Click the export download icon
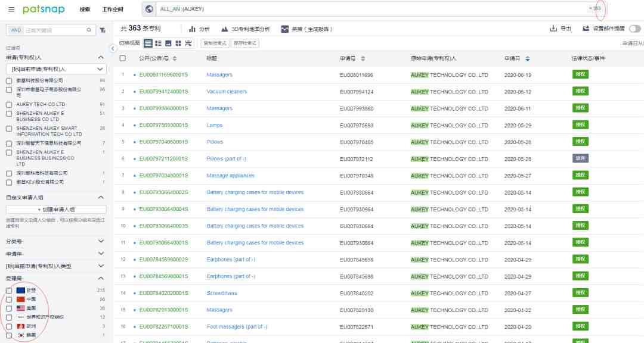 [x=553, y=29]
